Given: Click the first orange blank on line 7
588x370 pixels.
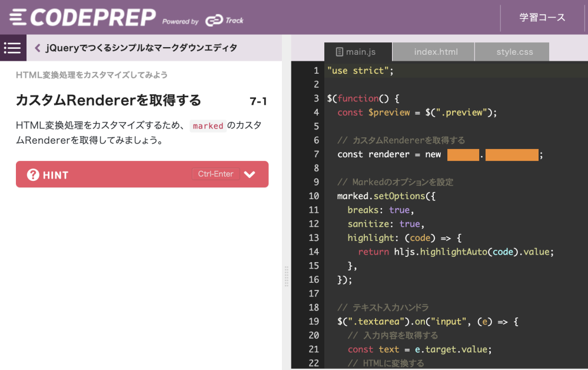Looking at the screenshot, I should tap(462, 154).
